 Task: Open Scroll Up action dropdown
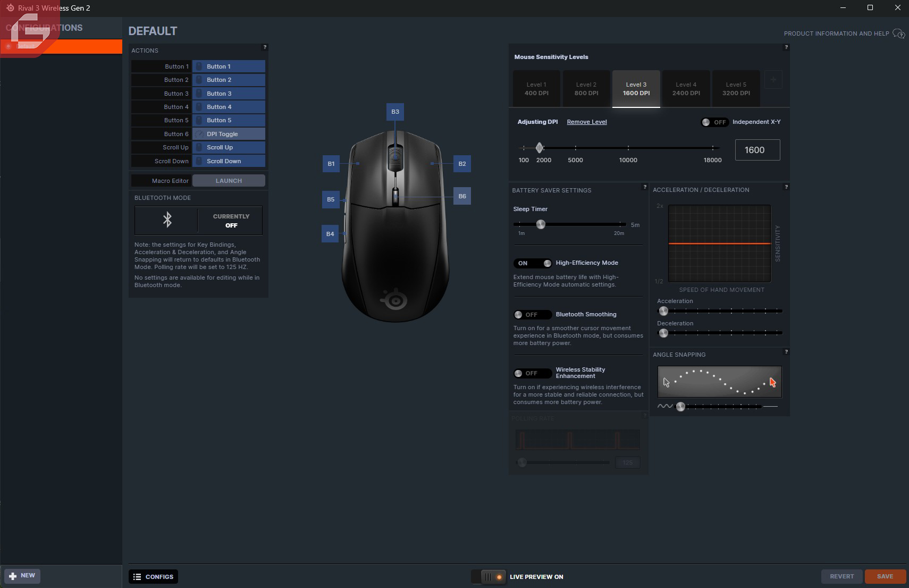[x=229, y=147]
